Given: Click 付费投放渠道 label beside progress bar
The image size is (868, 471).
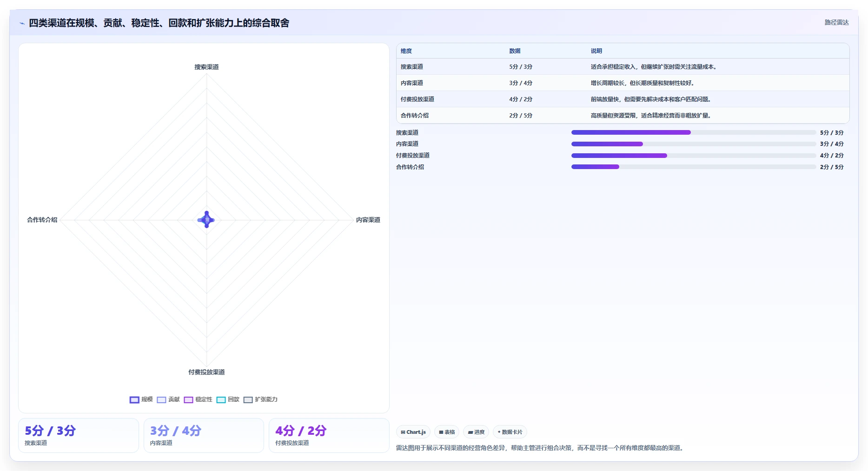Looking at the screenshot, I should pyautogui.click(x=413, y=156).
